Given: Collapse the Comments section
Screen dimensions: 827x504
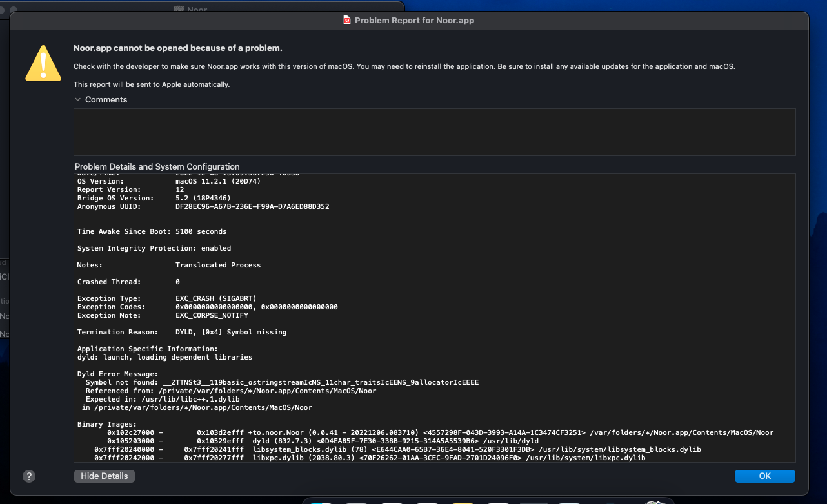Looking at the screenshot, I should [x=78, y=99].
